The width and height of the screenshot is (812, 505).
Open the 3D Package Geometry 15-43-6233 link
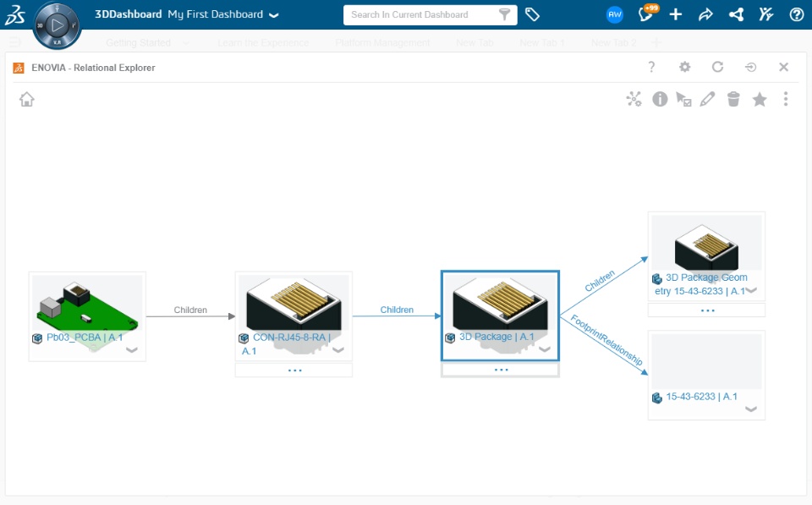pyautogui.click(x=701, y=284)
